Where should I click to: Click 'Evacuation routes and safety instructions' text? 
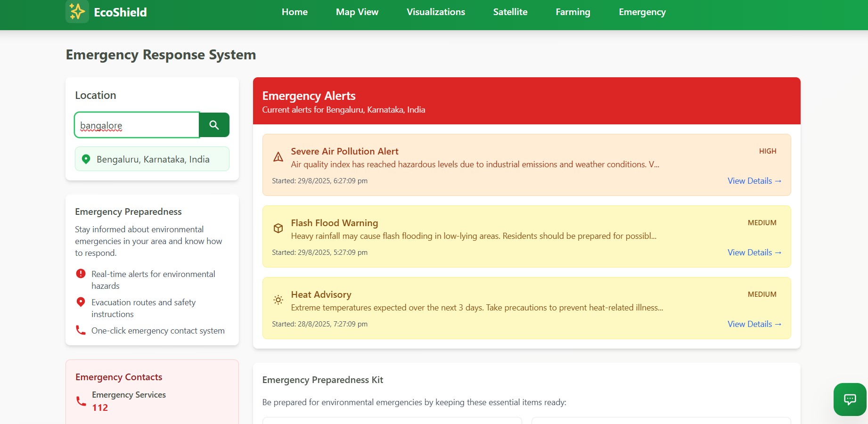click(143, 308)
